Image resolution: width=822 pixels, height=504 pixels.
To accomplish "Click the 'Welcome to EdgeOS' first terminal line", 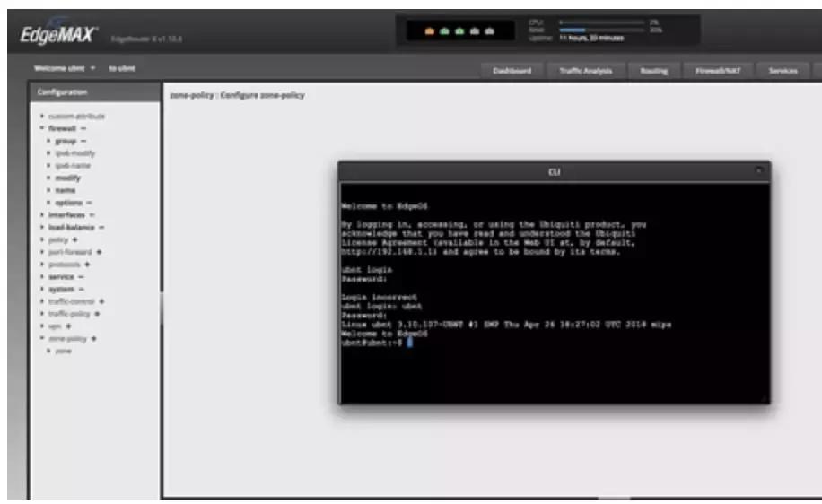I will (384, 206).
